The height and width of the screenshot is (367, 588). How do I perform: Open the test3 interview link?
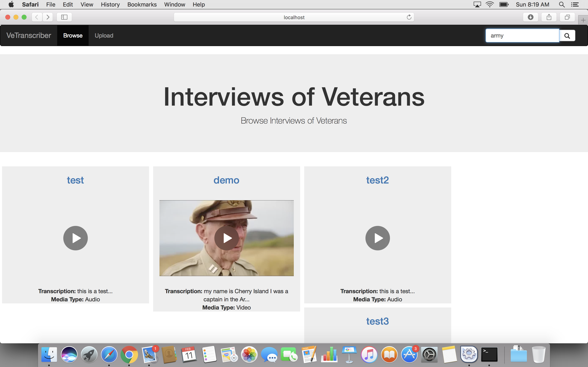377,321
